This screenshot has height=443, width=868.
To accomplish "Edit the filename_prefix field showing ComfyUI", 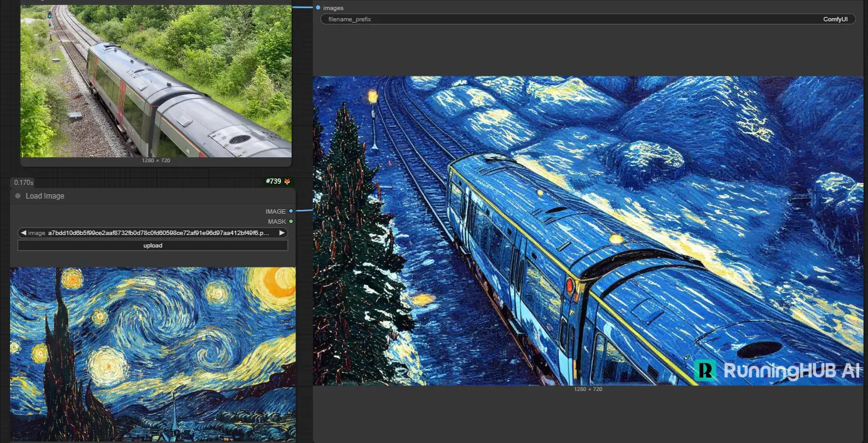I will [588, 19].
